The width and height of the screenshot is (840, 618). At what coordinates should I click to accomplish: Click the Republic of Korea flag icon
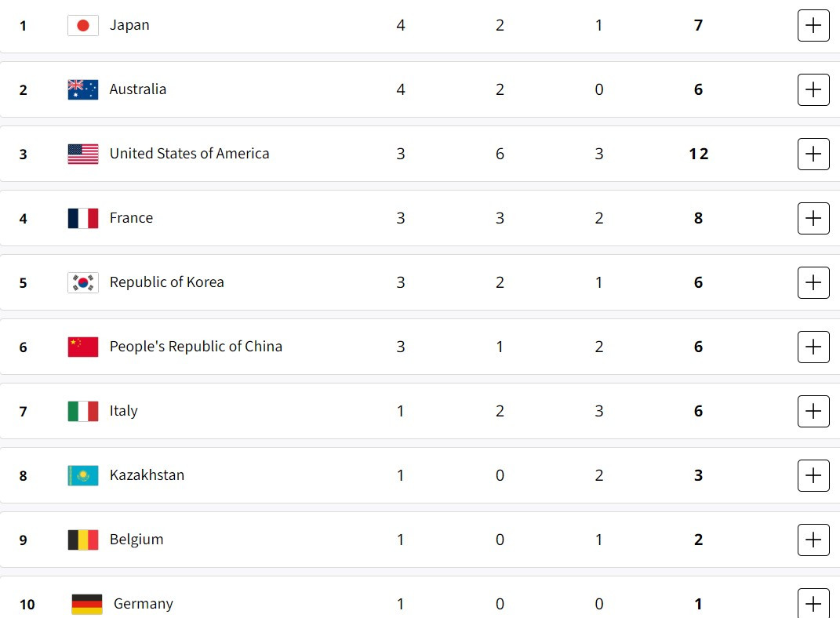[83, 282]
